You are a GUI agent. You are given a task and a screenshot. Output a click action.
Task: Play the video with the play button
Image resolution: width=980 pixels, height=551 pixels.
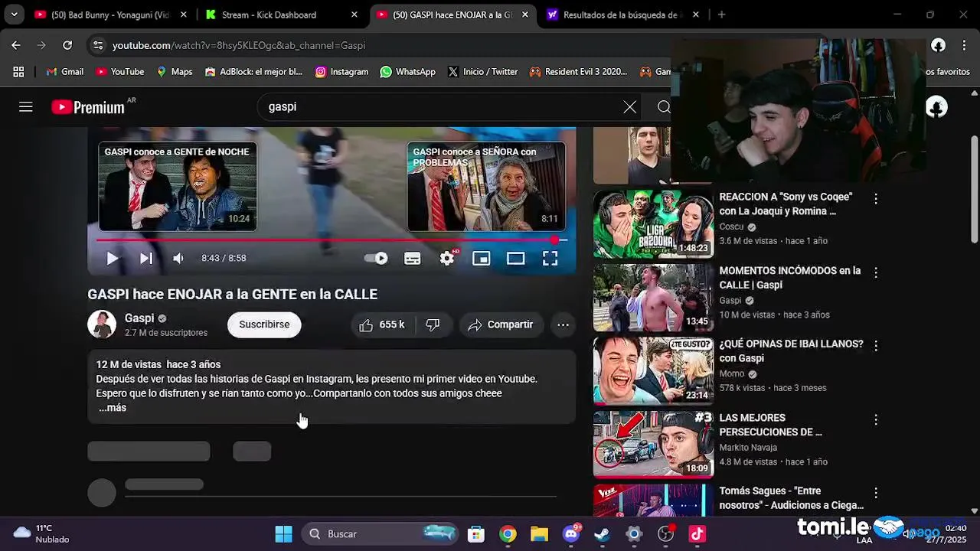tap(113, 259)
